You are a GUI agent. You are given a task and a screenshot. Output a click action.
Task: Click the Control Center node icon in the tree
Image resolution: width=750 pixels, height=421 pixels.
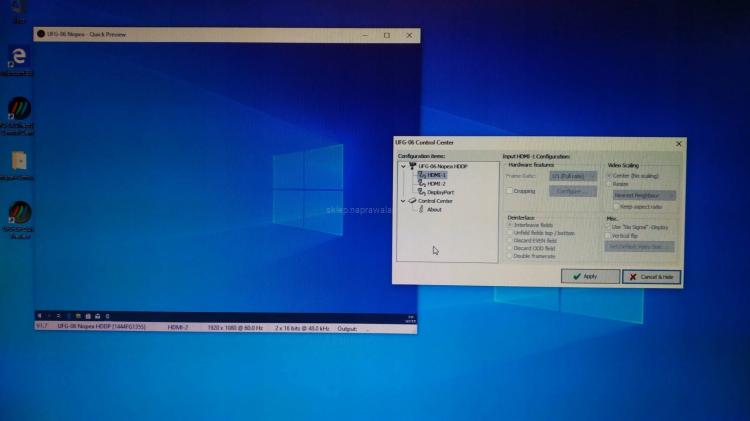412,201
